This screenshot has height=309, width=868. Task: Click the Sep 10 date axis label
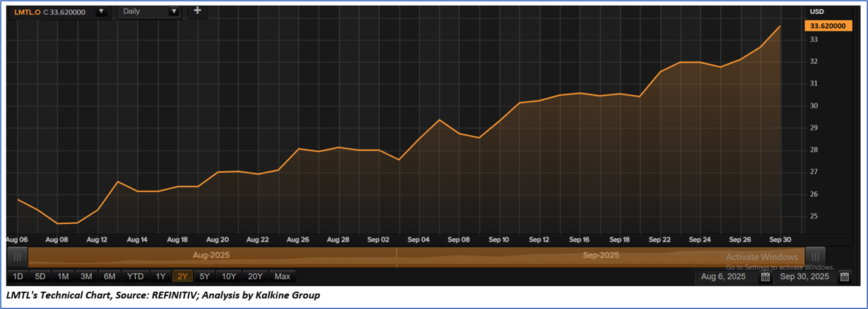click(x=499, y=239)
